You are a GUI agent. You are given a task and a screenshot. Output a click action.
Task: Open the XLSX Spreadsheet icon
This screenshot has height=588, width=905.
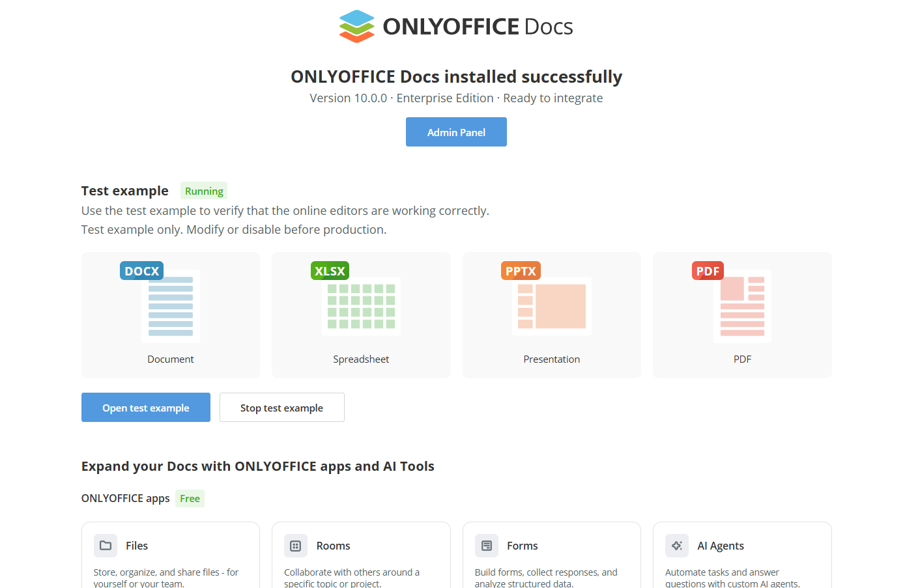pyautogui.click(x=356, y=299)
